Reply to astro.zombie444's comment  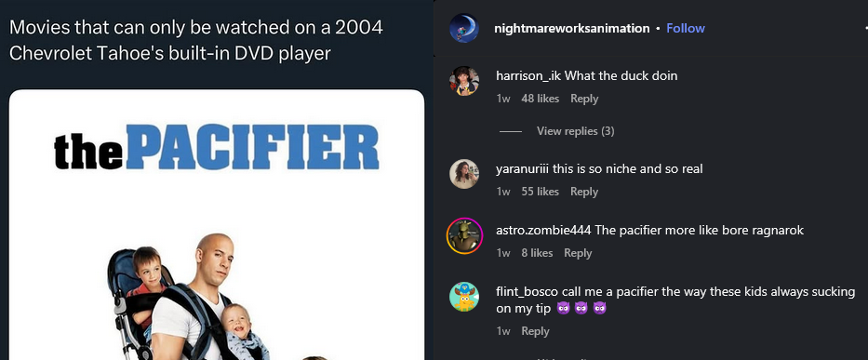coord(578,253)
